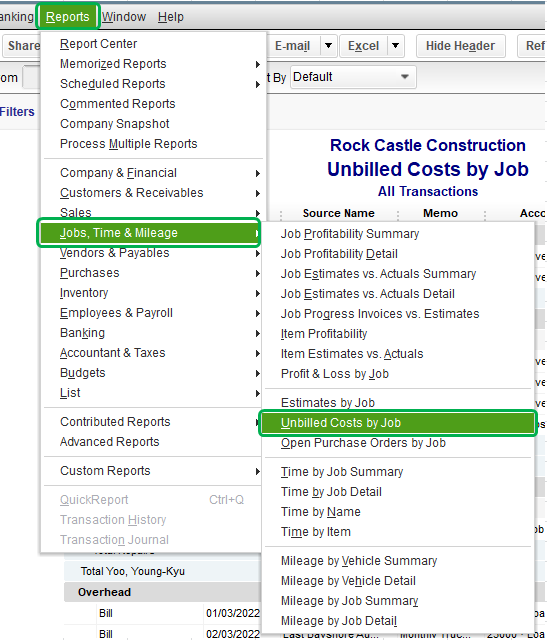This screenshot has width=547, height=640.
Task: Open Contributed Reports submenu
Action: [x=153, y=422]
